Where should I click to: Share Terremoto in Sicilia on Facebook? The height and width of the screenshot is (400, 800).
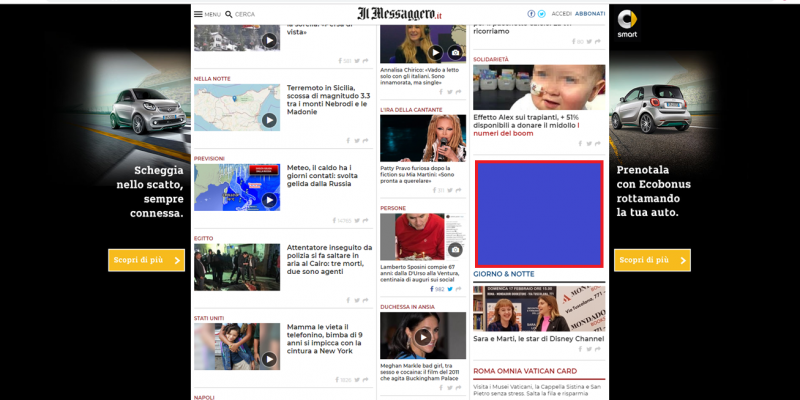click(348, 141)
